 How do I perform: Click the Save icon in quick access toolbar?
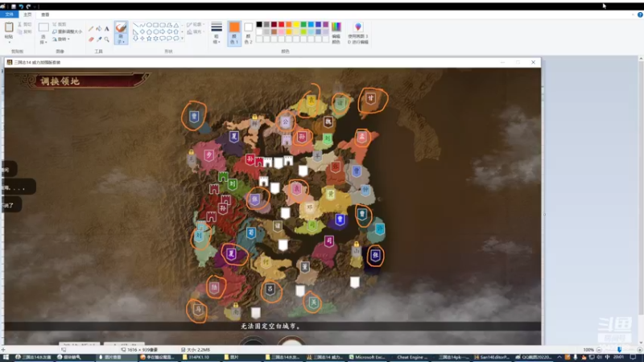(x=14, y=6)
